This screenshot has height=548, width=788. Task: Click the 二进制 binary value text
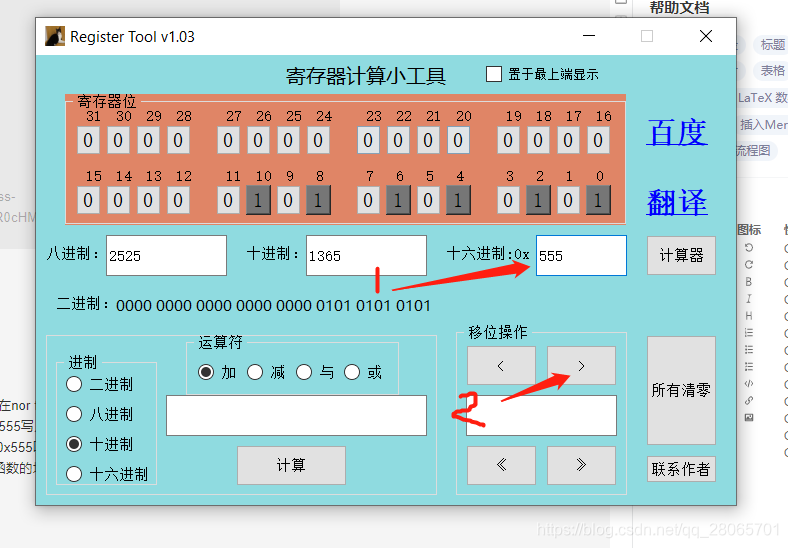tap(273, 306)
